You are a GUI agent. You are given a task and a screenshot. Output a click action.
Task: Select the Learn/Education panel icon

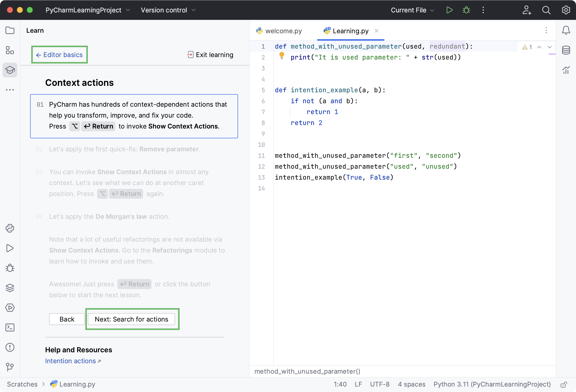coord(10,69)
